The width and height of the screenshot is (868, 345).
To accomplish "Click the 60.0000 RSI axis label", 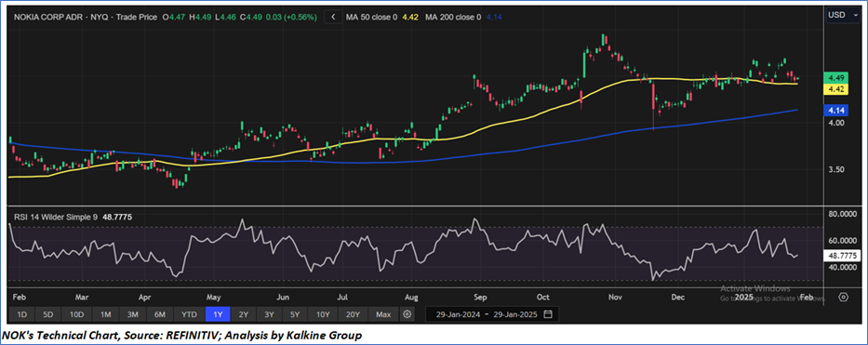I will click(x=842, y=241).
